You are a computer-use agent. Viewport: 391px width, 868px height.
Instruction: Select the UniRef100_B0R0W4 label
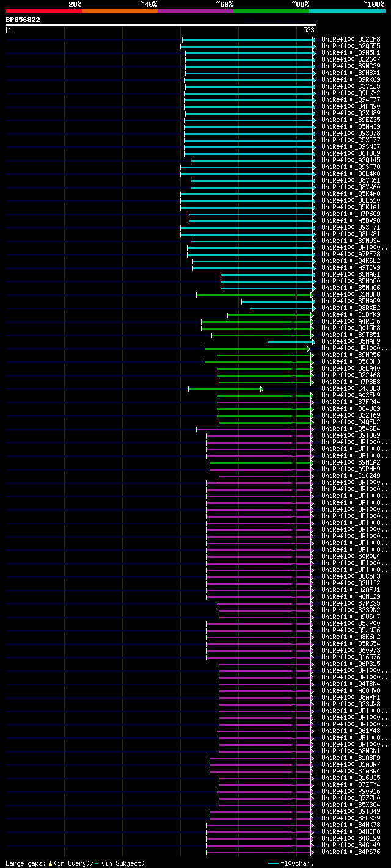[x=351, y=556]
